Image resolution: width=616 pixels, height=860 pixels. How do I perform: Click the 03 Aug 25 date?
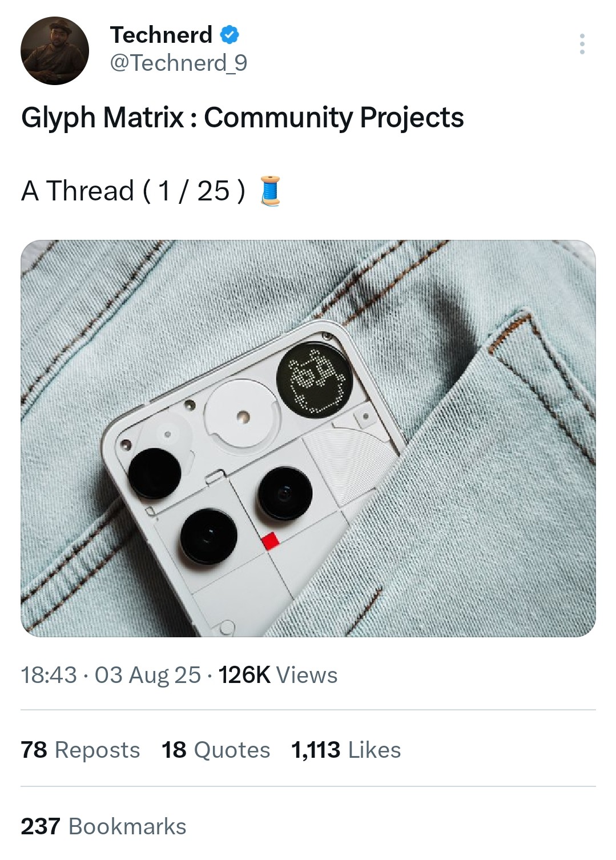[x=148, y=675]
